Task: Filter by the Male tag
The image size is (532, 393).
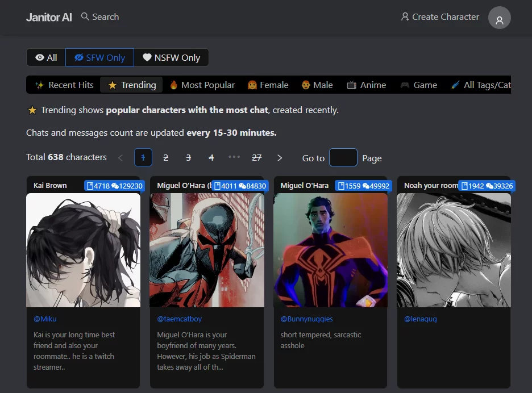Action: pos(317,85)
